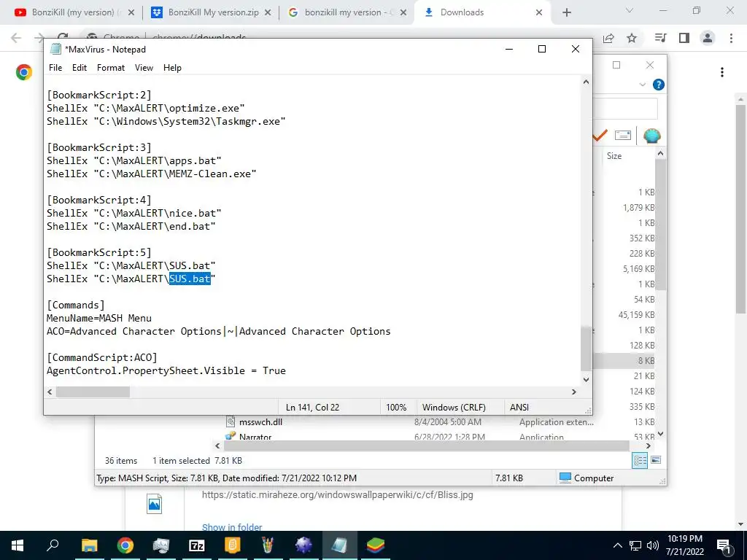
Task: Click the highlighted SUS.bat text in Notepad
Action: [190, 279]
